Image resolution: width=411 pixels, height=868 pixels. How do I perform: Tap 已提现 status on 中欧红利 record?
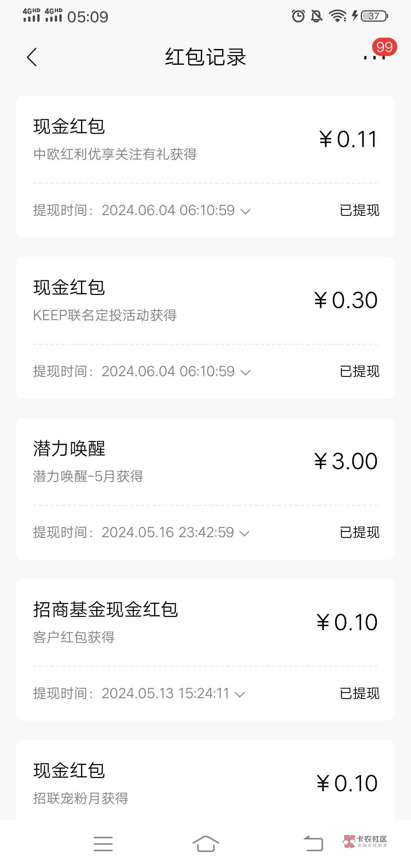[x=359, y=211]
